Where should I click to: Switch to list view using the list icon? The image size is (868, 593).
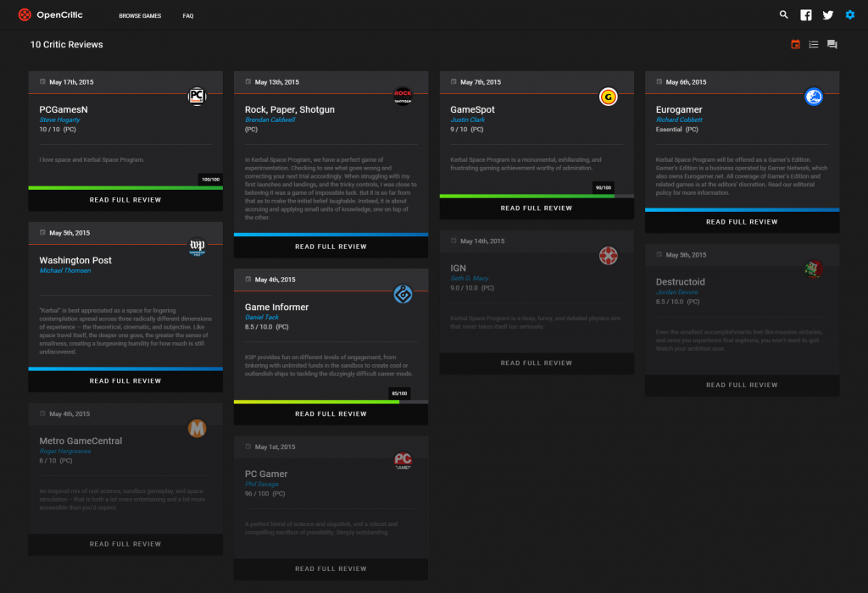pos(813,44)
